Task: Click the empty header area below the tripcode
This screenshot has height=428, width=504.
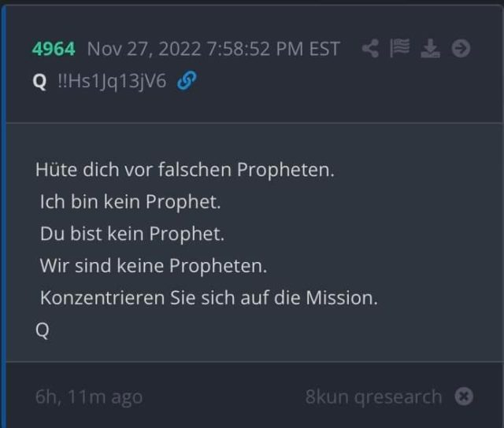Action: [254, 108]
